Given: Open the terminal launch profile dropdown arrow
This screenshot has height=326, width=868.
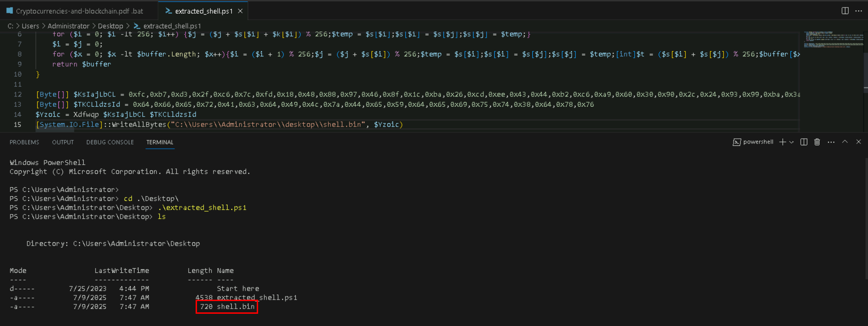Looking at the screenshot, I should click(791, 142).
